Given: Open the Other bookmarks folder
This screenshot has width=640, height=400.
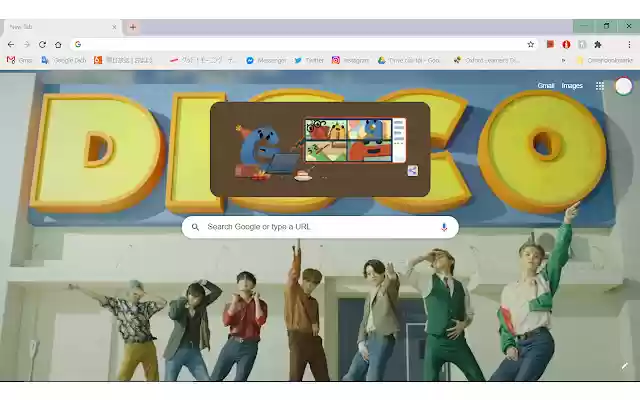Looking at the screenshot, I should click(604, 60).
